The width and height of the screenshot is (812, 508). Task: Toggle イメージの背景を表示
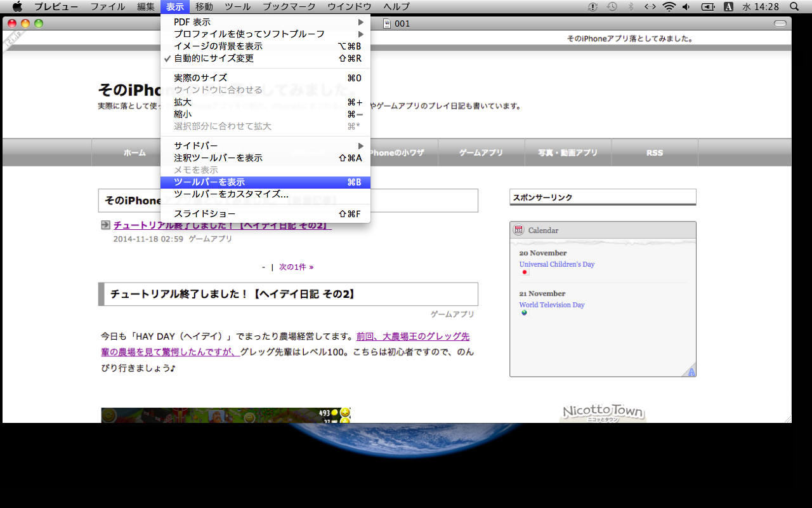(x=266, y=46)
